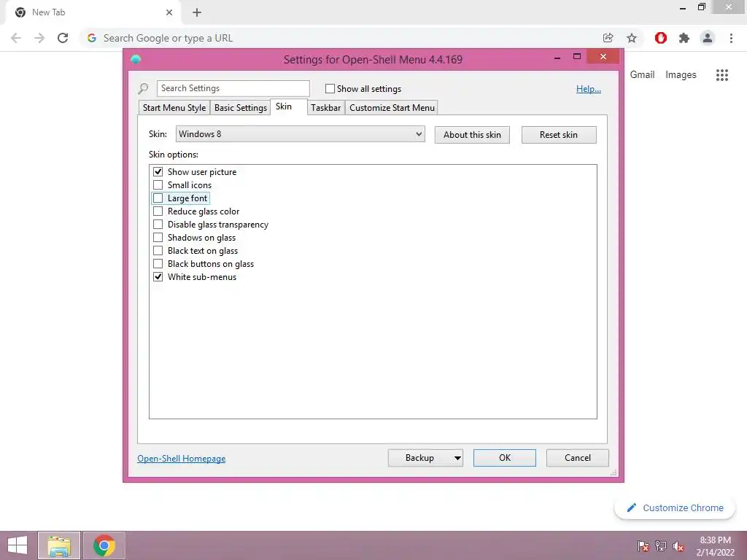The height and width of the screenshot is (560, 747).
Task: Uncheck White sub-menus
Action: (158, 276)
